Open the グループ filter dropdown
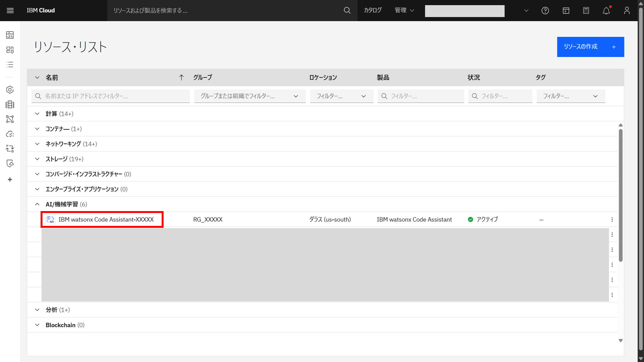Screen dimensions: 644x362 [x=250, y=96]
